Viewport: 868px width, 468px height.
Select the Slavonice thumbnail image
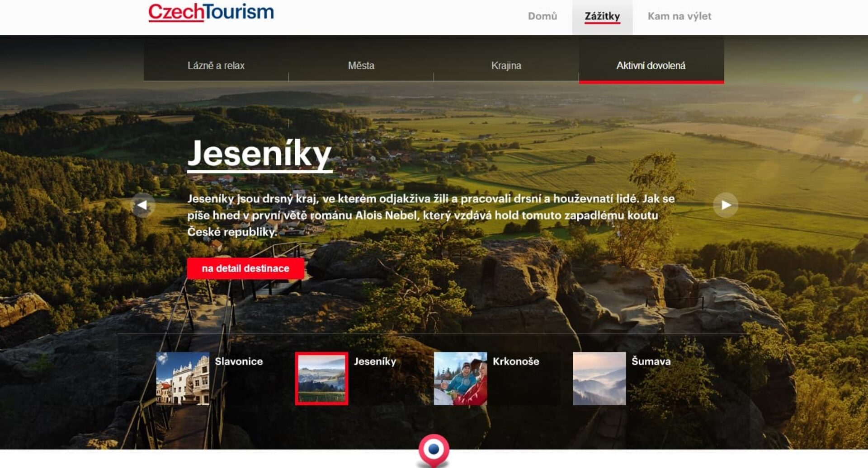183,379
